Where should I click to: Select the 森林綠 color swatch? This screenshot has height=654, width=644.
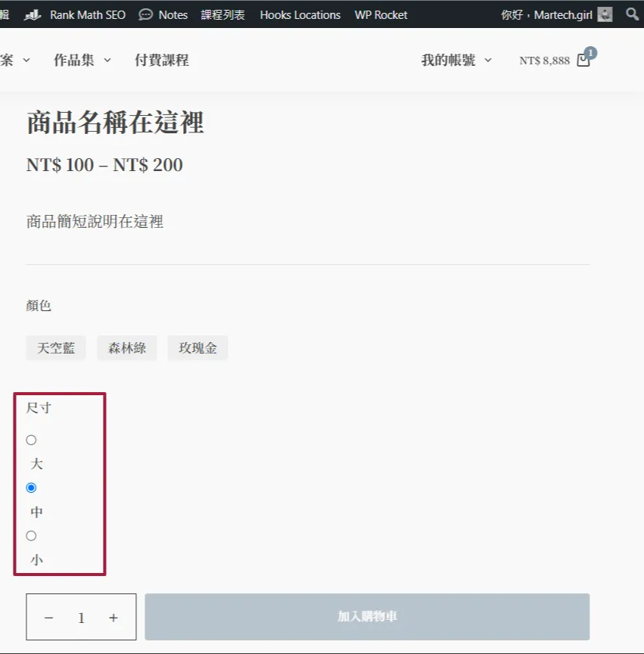coord(127,347)
